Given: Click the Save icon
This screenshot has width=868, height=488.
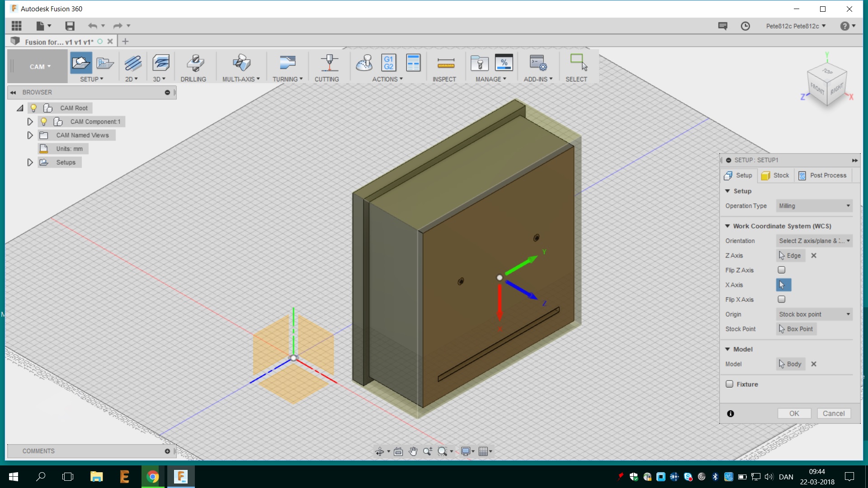Looking at the screenshot, I should [x=70, y=26].
